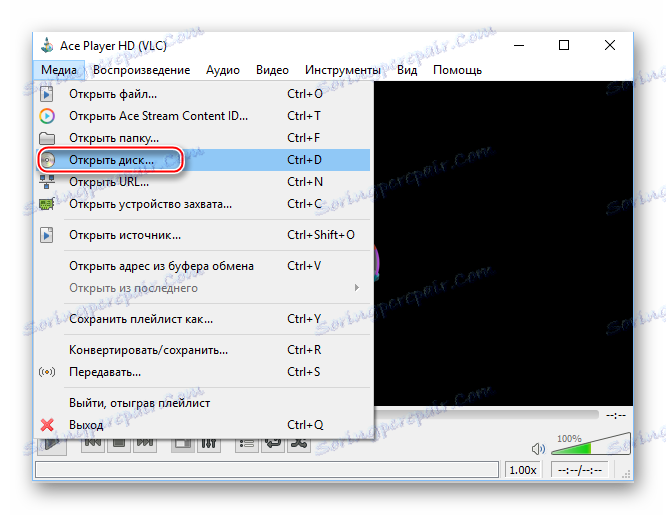666x515 pixels.
Task: Click the 1.00x playback speed field
Action: [522, 470]
